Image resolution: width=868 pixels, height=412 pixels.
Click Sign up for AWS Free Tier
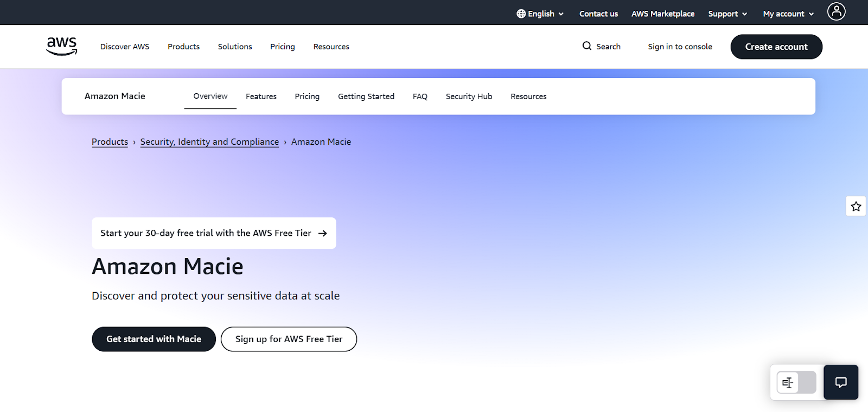[x=289, y=339]
